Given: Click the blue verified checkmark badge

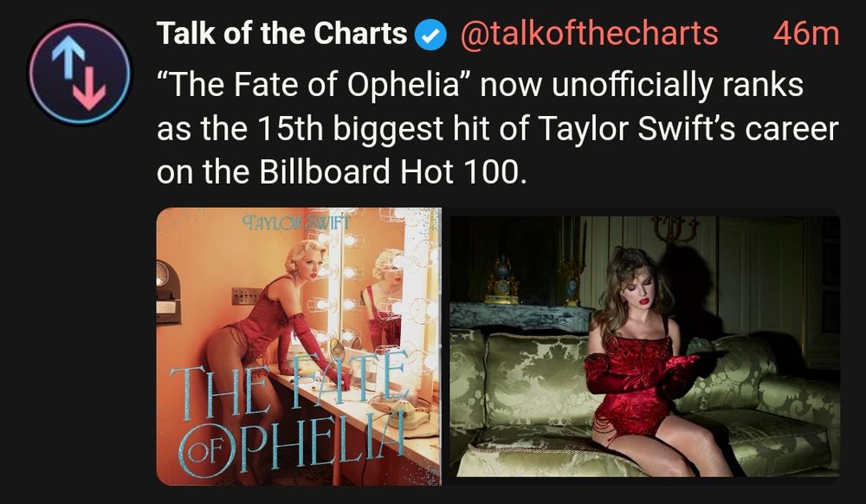Looking at the screenshot, I should click(431, 35).
